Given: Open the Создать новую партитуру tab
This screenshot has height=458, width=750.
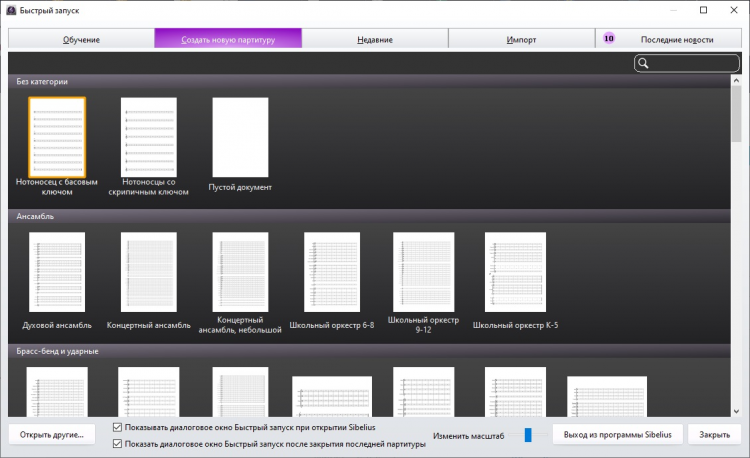Looking at the screenshot, I should [x=228, y=39].
